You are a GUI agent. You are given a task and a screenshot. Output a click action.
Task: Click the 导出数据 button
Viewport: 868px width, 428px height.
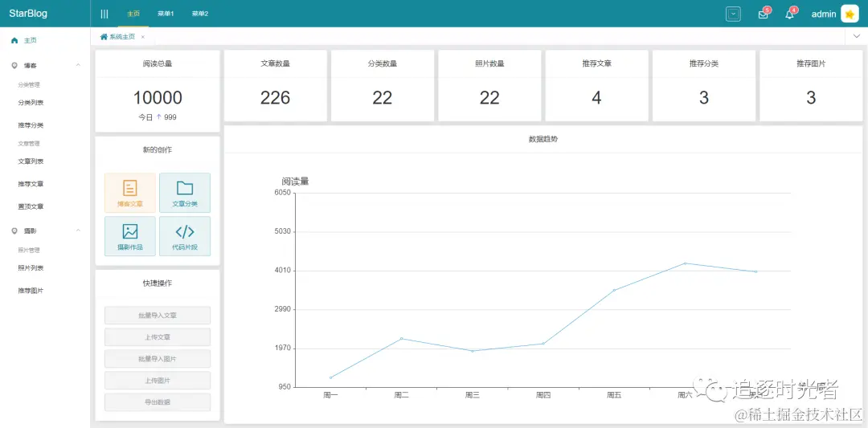[x=158, y=402]
